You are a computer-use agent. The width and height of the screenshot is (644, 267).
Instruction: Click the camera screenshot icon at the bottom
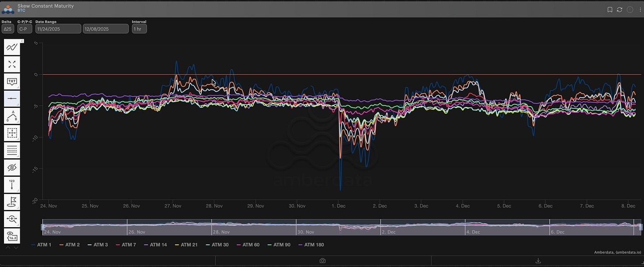(x=322, y=261)
